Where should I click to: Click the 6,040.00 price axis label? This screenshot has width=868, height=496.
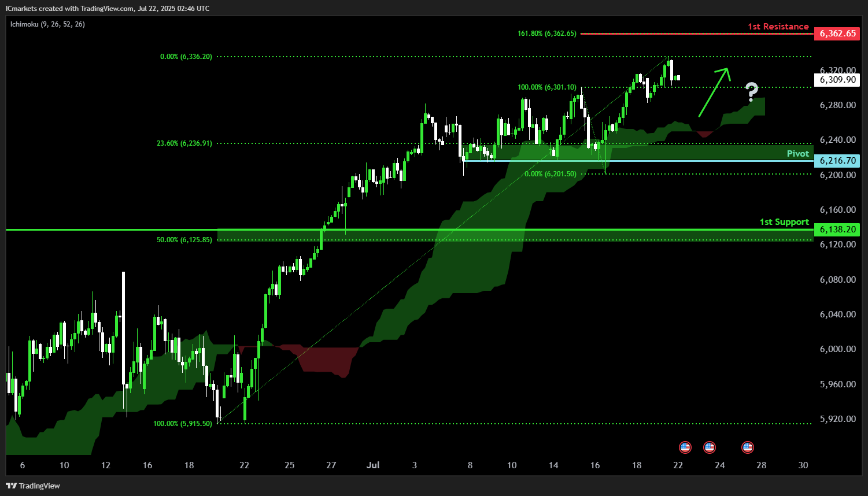coord(838,314)
